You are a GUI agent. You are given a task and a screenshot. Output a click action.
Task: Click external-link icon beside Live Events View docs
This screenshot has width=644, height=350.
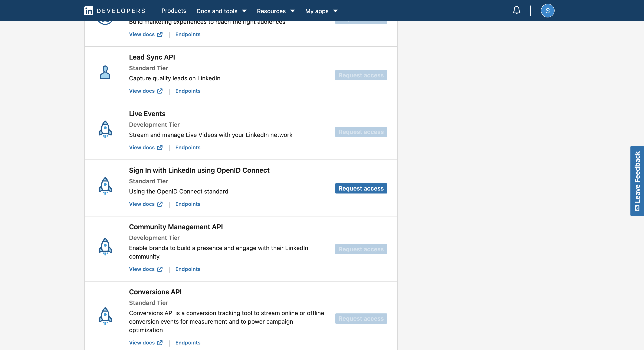[160, 148]
